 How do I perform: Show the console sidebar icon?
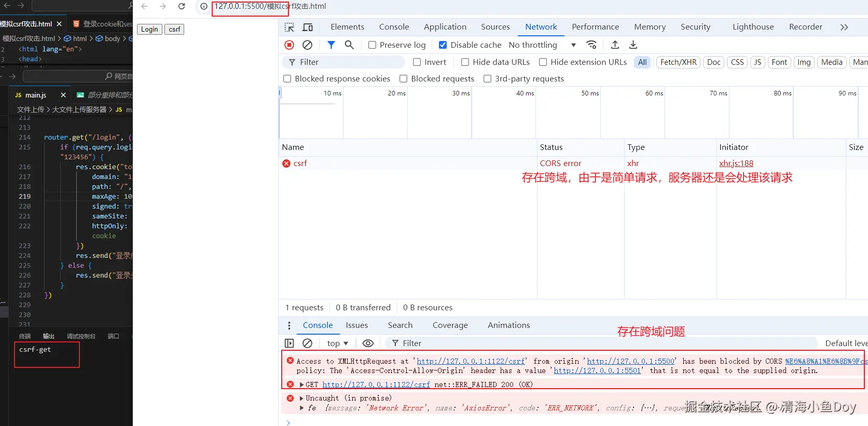pyautogui.click(x=290, y=343)
